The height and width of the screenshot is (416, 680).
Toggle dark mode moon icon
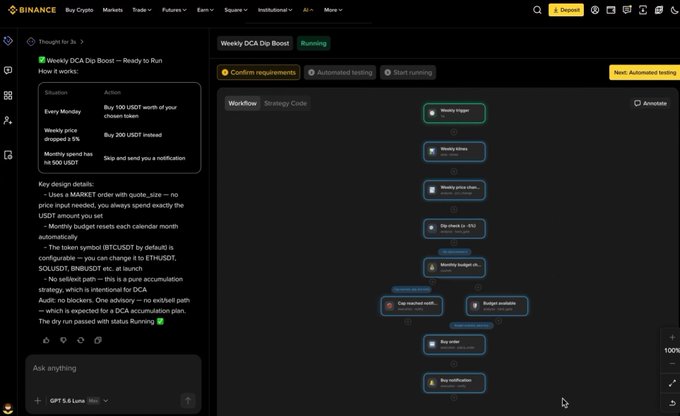(x=674, y=10)
